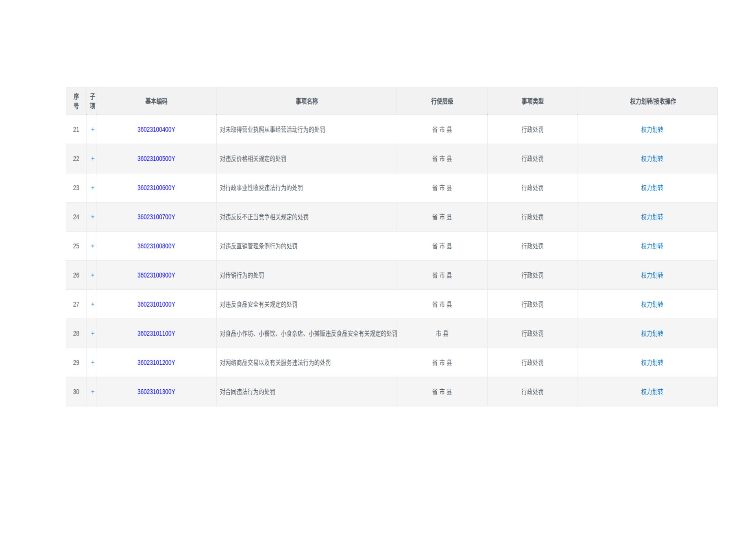Image resolution: width=756 pixels, height=534 pixels.
Task: Click 权力划转 in row 25 对违反直销管理条例
Action: tap(652, 246)
